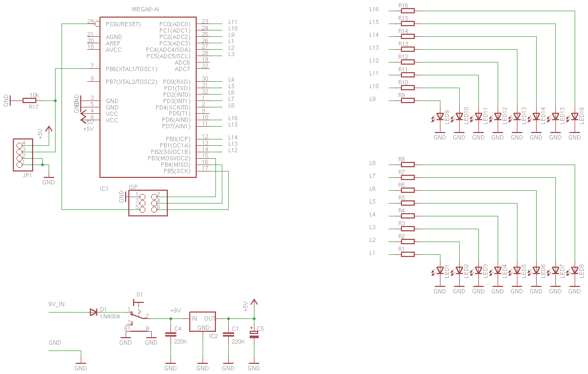This screenshot has width=588, height=374.
Task: Select the 9V_IN net label
Action: click(56, 304)
